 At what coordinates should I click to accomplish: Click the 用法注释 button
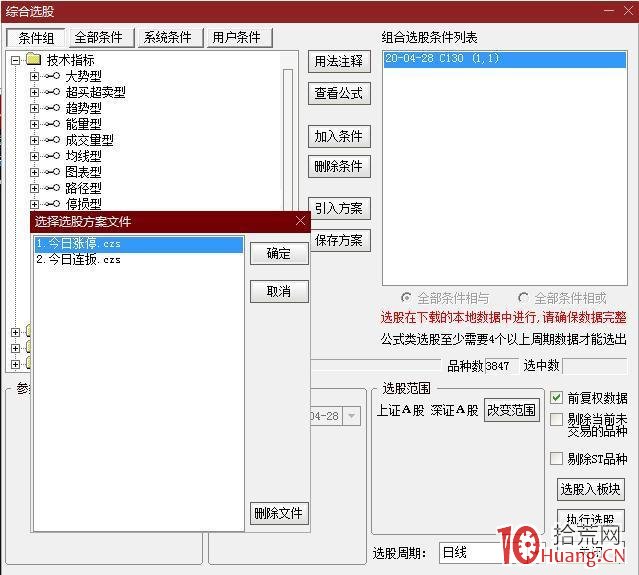339,61
